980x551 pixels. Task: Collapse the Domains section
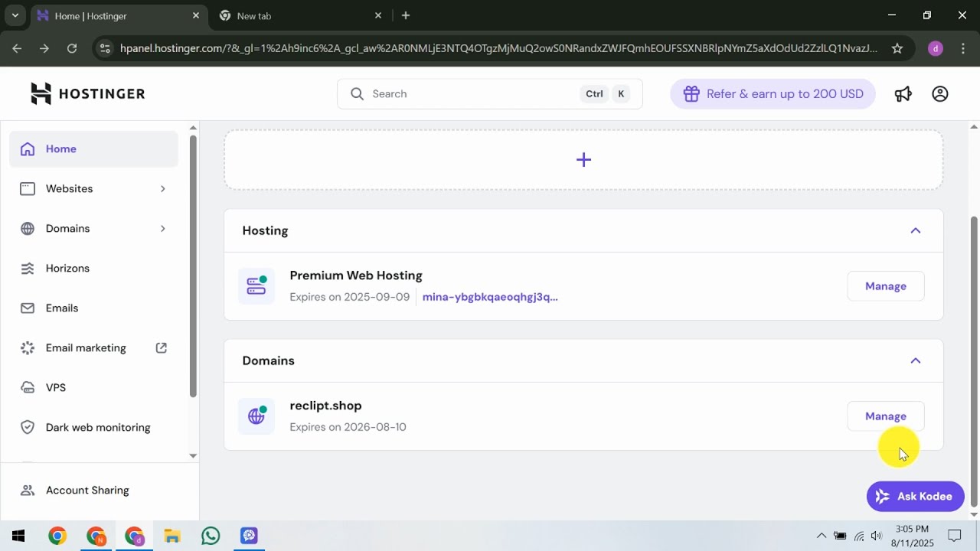click(x=916, y=360)
